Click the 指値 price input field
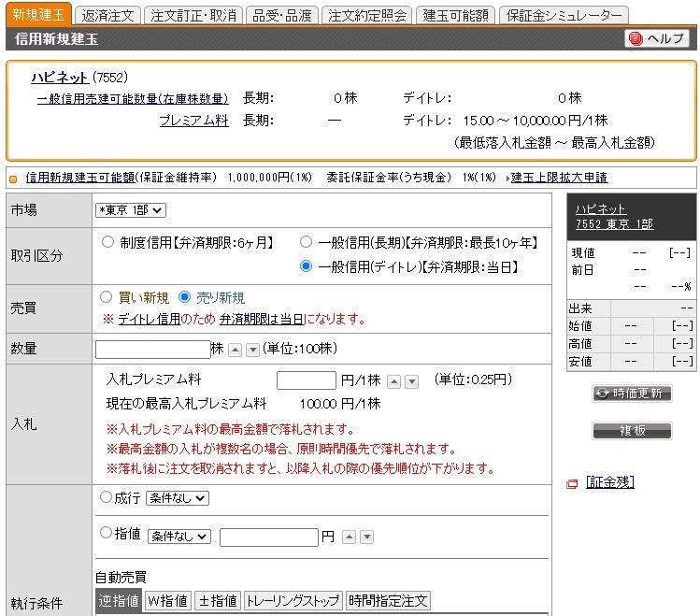Viewport: 700px width, 616px height. click(x=269, y=537)
